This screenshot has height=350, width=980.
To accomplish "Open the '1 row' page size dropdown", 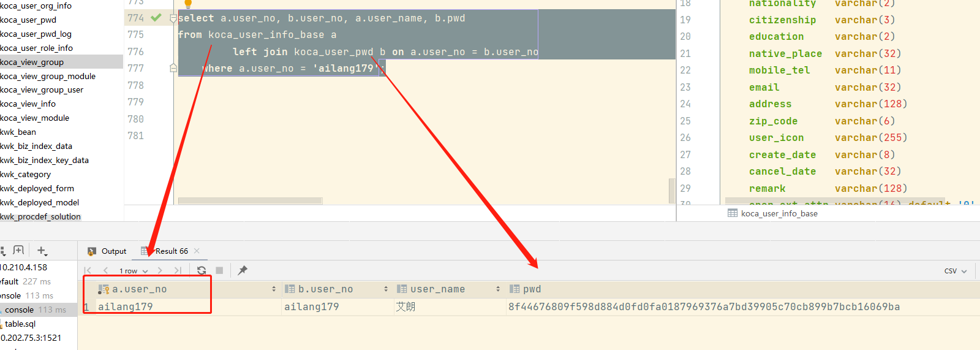I will pyautogui.click(x=134, y=271).
